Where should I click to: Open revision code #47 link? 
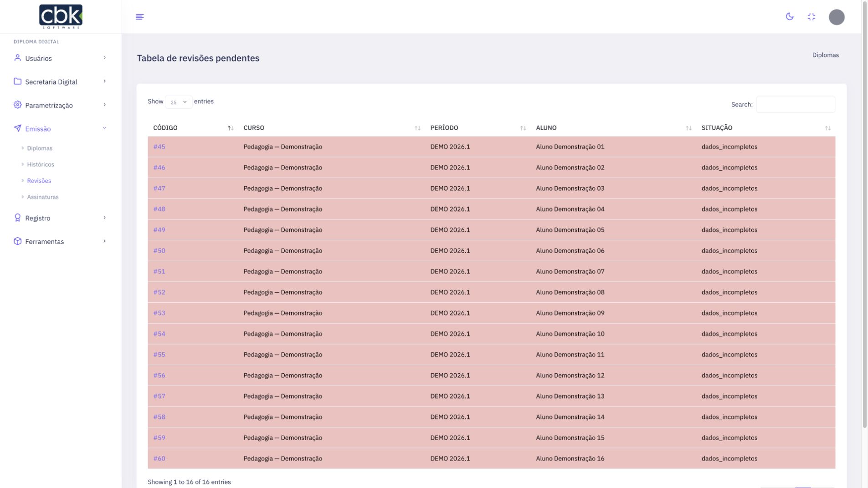(x=159, y=188)
